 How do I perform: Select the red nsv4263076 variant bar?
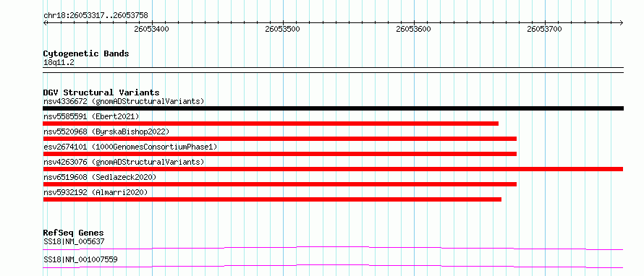(x=333, y=169)
